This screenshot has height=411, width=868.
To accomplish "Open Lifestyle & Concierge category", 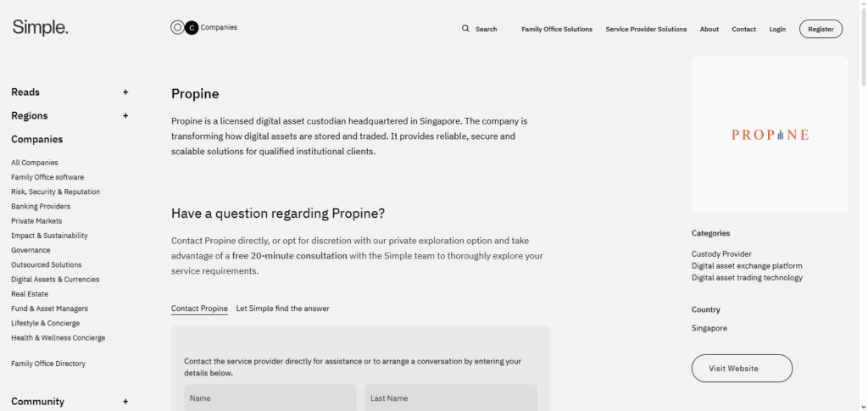I will [46, 323].
